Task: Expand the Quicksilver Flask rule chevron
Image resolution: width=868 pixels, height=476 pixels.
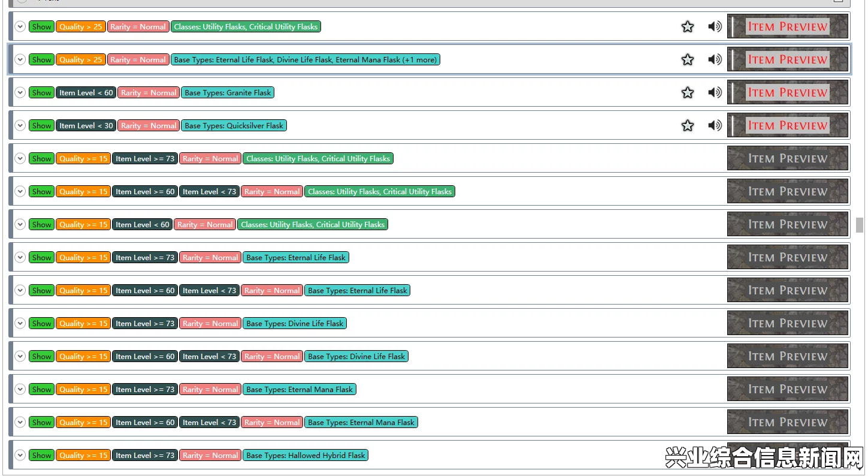Action: [20, 125]
